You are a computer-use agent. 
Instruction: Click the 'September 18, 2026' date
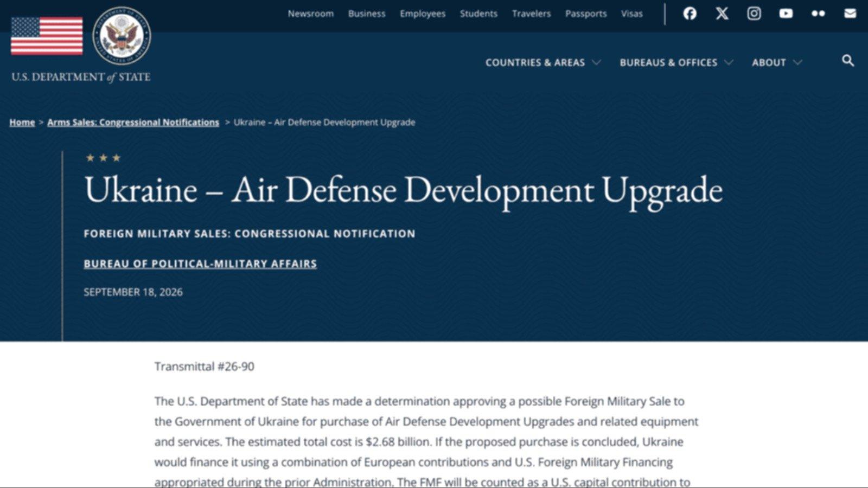(x=133, y=292)
